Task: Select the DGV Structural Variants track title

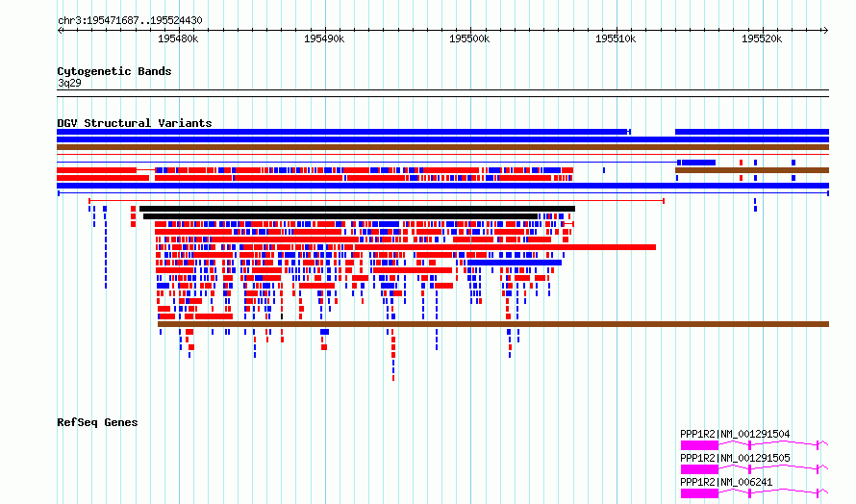Action: click(135, 123)
